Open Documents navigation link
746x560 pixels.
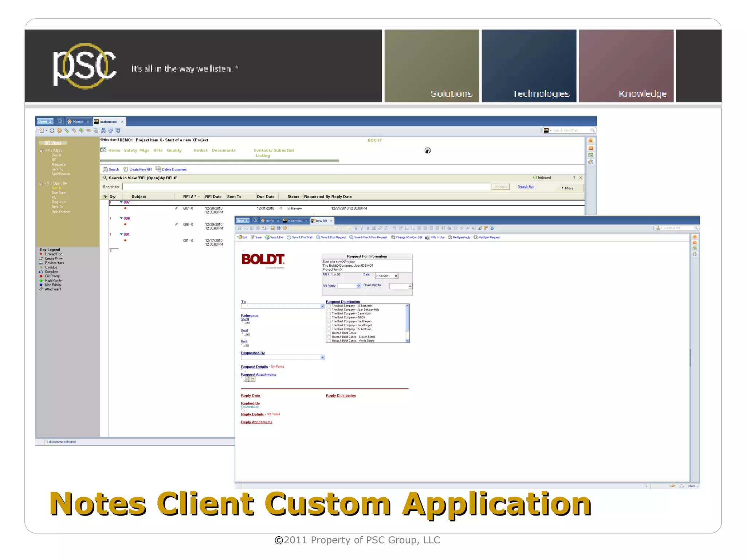(x=224, y=150)
